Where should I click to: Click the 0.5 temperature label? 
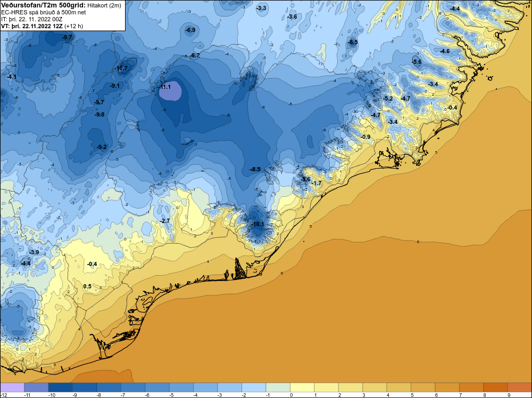87,286
